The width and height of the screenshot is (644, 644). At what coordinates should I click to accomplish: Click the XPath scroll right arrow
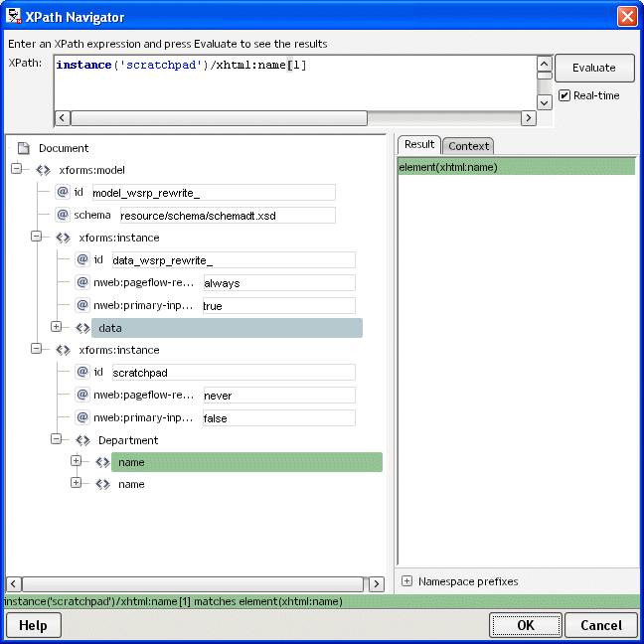point(529,118)
